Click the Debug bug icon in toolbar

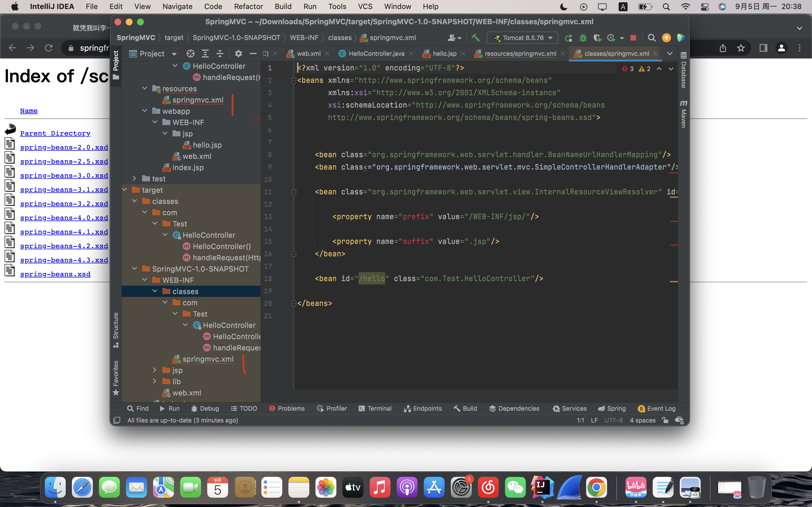click(583, 38)
